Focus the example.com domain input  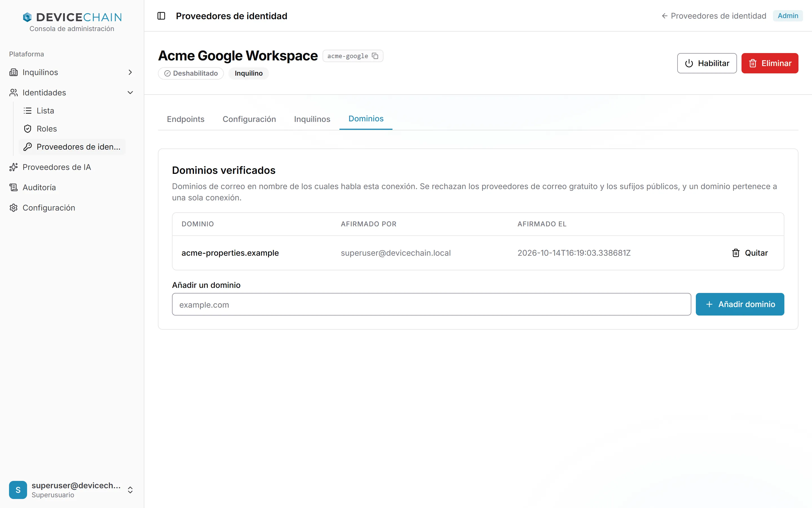point(431,304)
